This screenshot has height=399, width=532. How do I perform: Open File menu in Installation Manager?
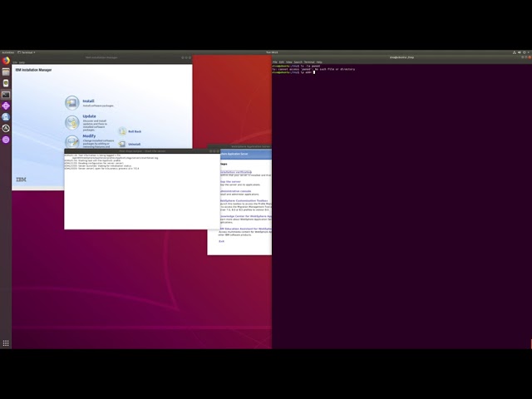click(15, 62)
